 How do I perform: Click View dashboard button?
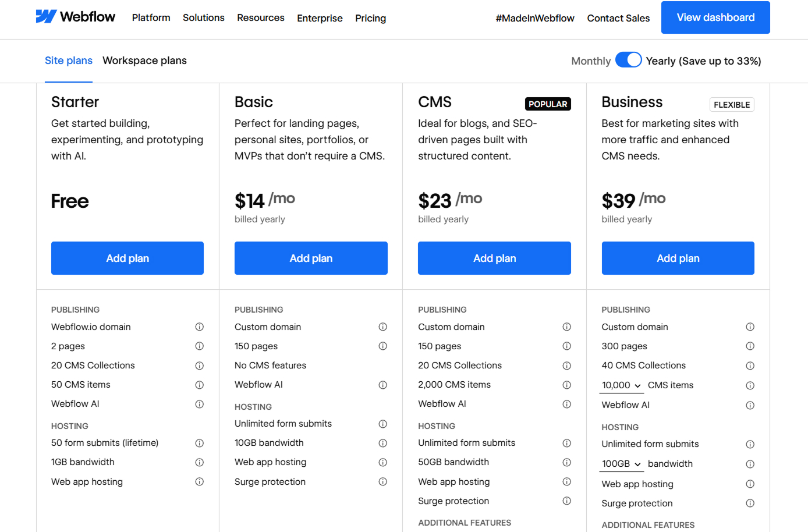click(715, 17)
